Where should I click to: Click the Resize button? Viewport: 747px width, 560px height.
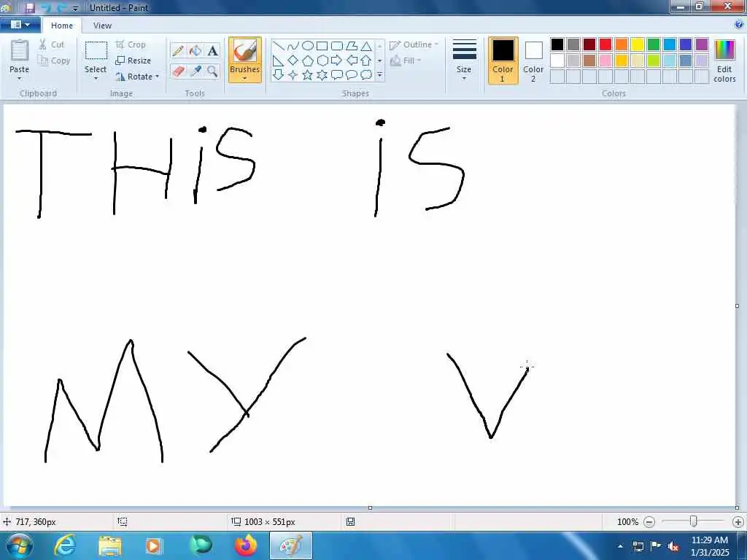[133, 61]
